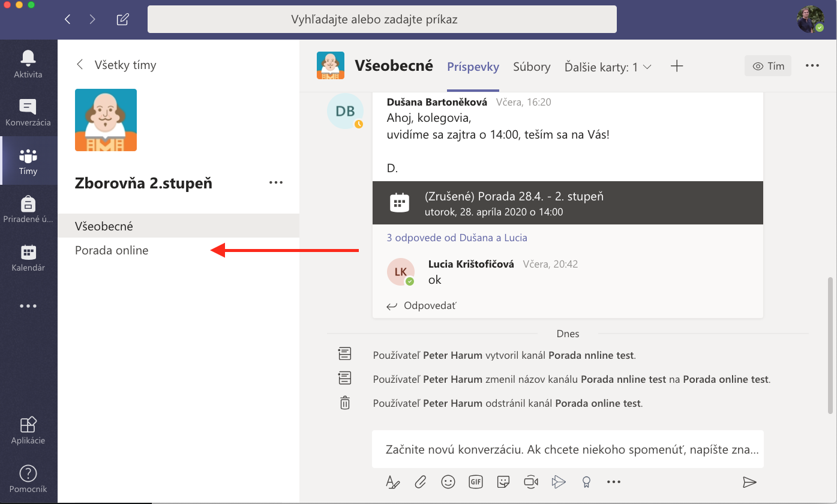Select the Príspevky tab
This screenshot has height=504, width=837.
point(473,67)
